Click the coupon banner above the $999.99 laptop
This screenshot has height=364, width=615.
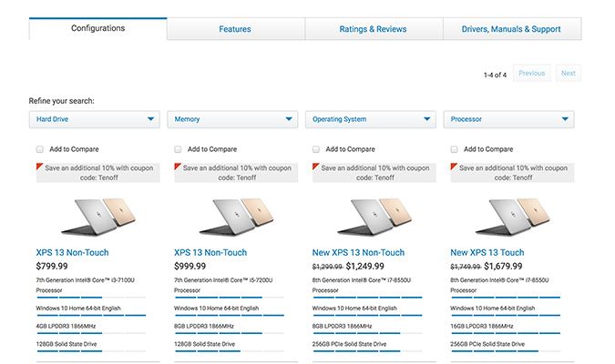pyautogui.click(x=236, y=173)
